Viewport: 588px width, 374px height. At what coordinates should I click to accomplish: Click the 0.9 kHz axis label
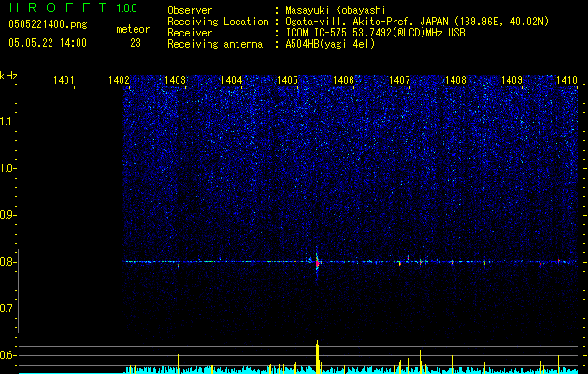point(7,215)
